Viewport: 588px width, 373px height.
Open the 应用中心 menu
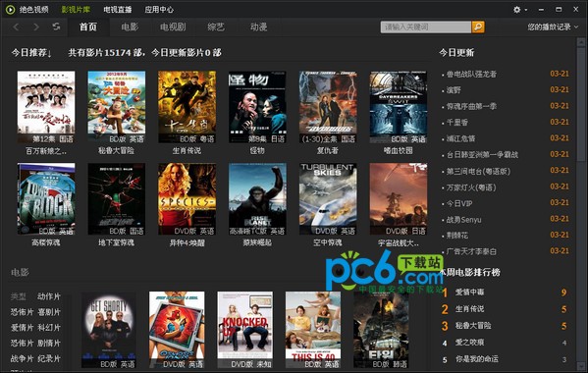click(159, 10)
